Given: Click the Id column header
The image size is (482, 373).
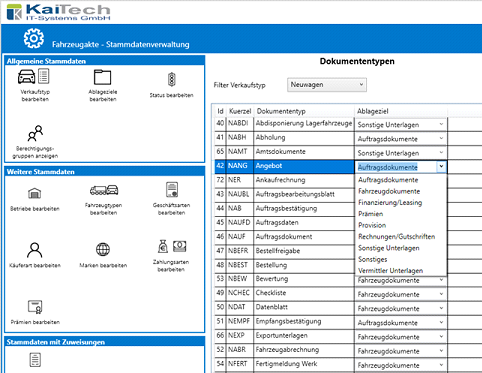Looking at the screenshot, I should click(220, 111).
